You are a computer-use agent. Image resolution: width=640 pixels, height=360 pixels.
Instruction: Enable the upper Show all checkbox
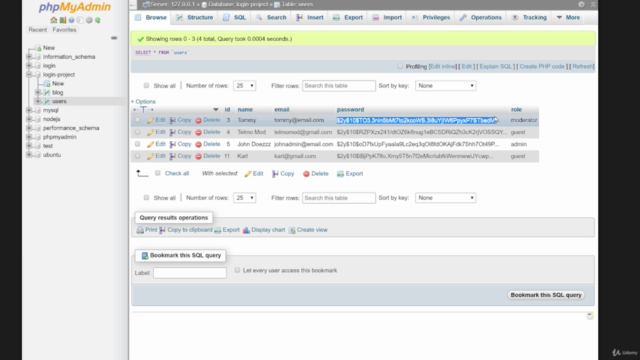click(x=146, y=85)
